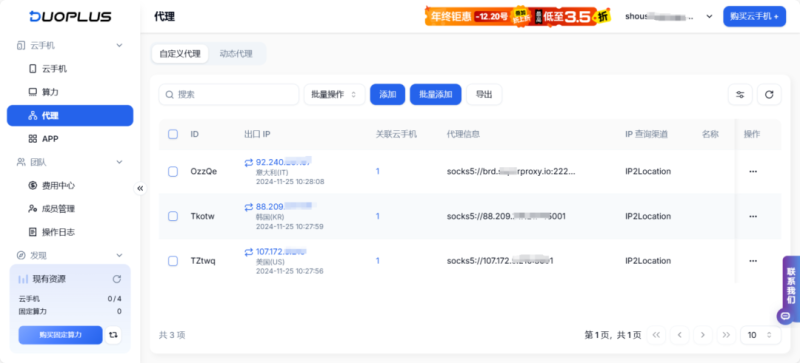Click the 导出 button

click(484, 94)
